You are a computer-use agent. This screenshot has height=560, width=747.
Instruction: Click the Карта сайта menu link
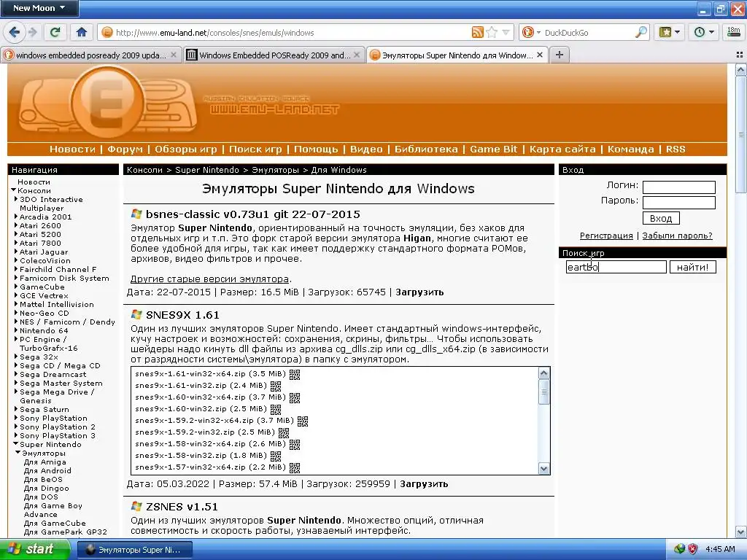coord(562,149)
